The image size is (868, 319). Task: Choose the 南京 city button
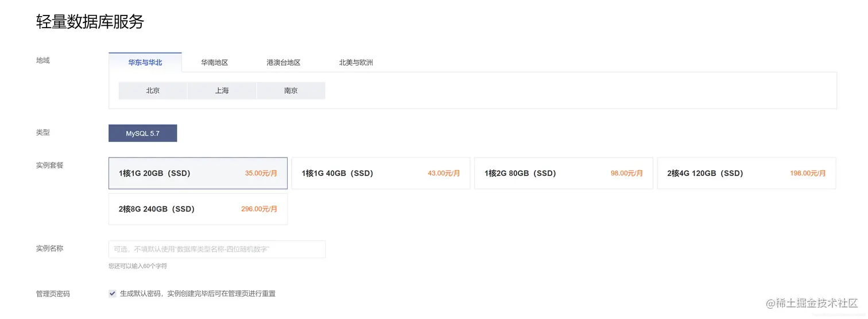291,90
